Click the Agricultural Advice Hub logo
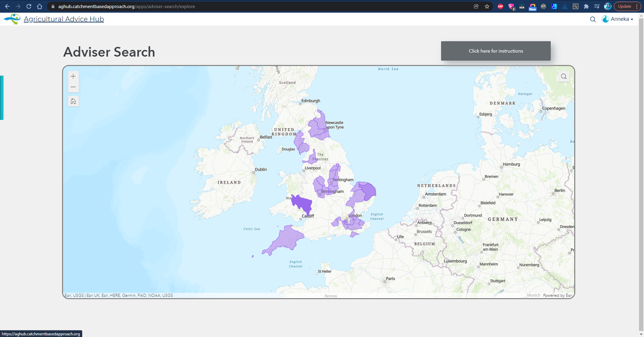This screenshot has width=644, height=337. click(x=12, y=19)
